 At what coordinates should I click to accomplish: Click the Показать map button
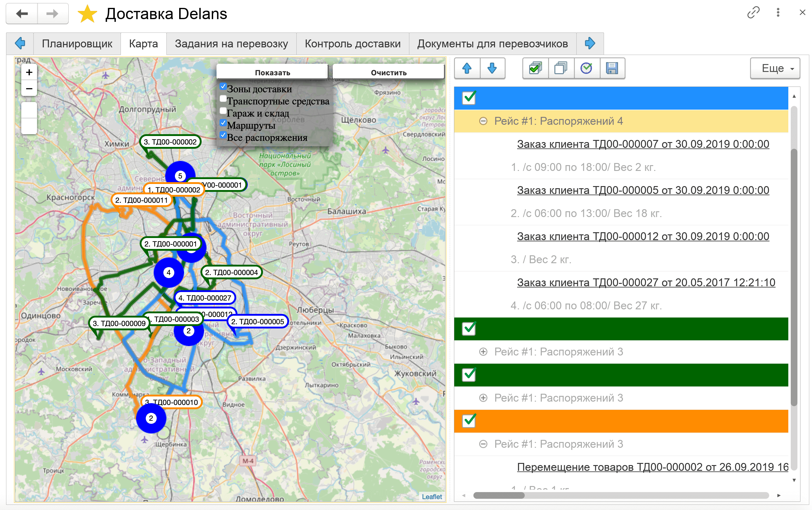(x=272, y=73)
